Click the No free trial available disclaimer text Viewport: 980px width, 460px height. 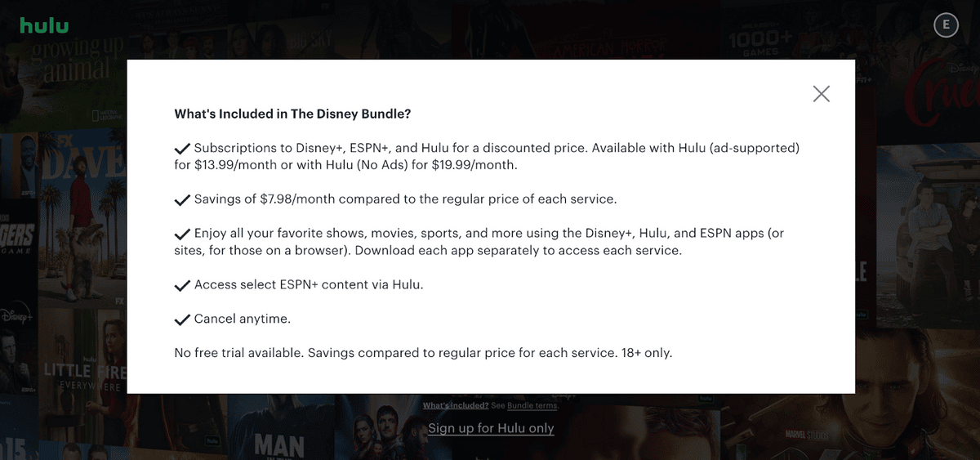click(423, 354)
